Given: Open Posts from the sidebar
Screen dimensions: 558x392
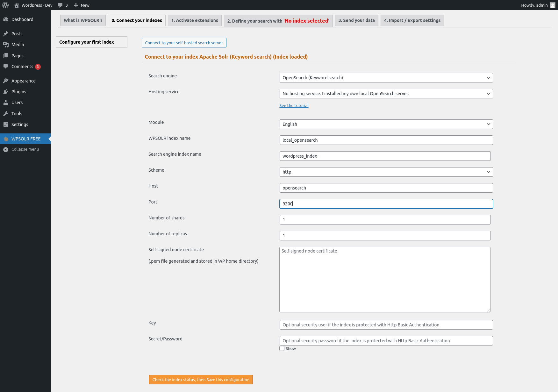Looking at the screenshot, I should pyautogui.click(x=25, y=34).
